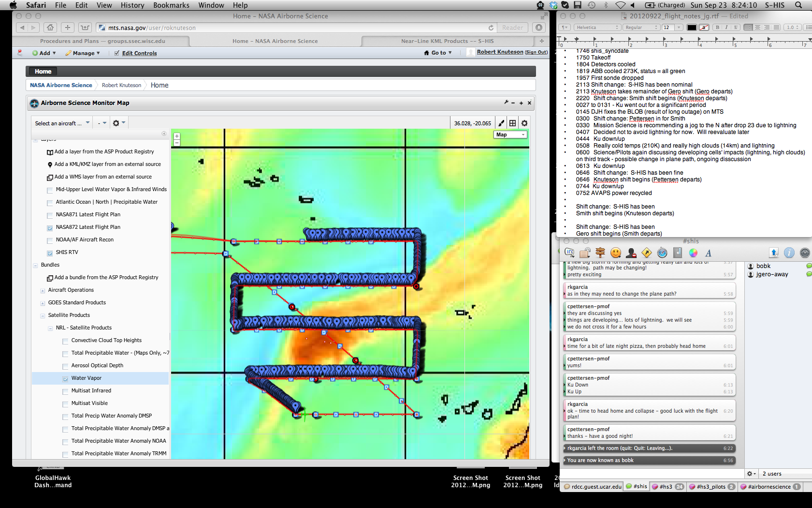
Task: Uncheck the Water Vapor layer checkbox
Action: pyautogui.click(x=65, y=379)
